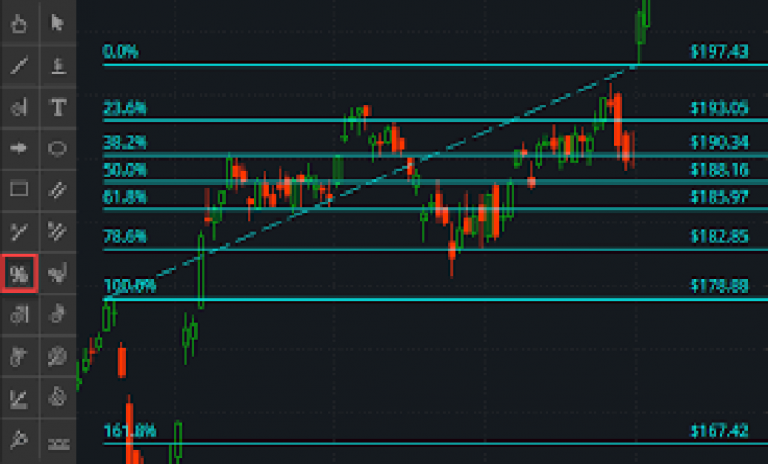Select the Rectangle shape tool
768x464 pixels.
pyautogui.click(x=19, y=189)
